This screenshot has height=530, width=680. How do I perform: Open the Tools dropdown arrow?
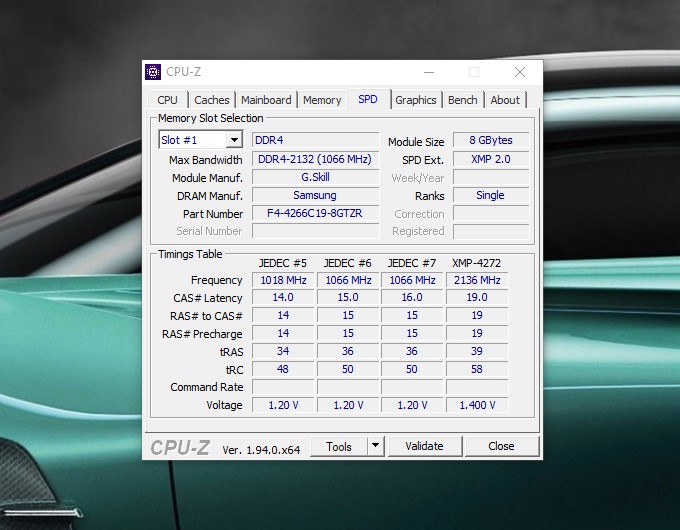point(376,446)
